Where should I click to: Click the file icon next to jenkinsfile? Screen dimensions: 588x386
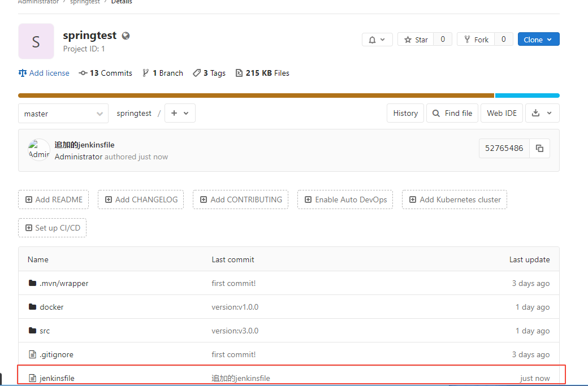pos(33,378)
